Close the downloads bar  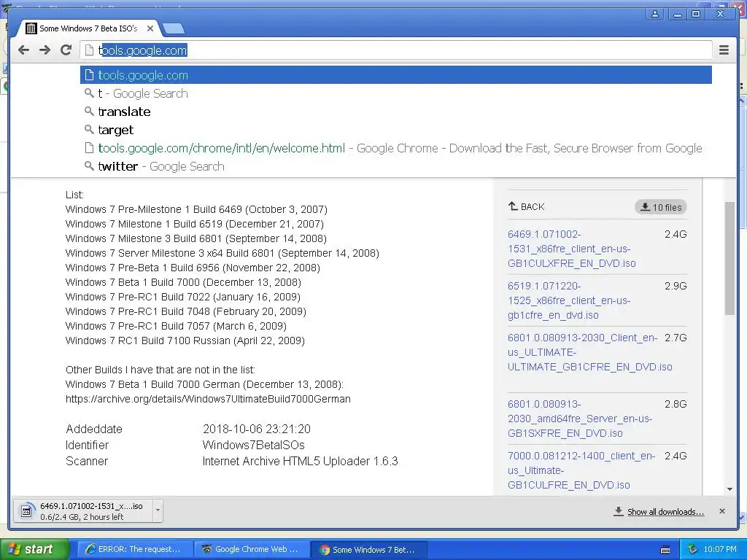[x=721, y=511]
